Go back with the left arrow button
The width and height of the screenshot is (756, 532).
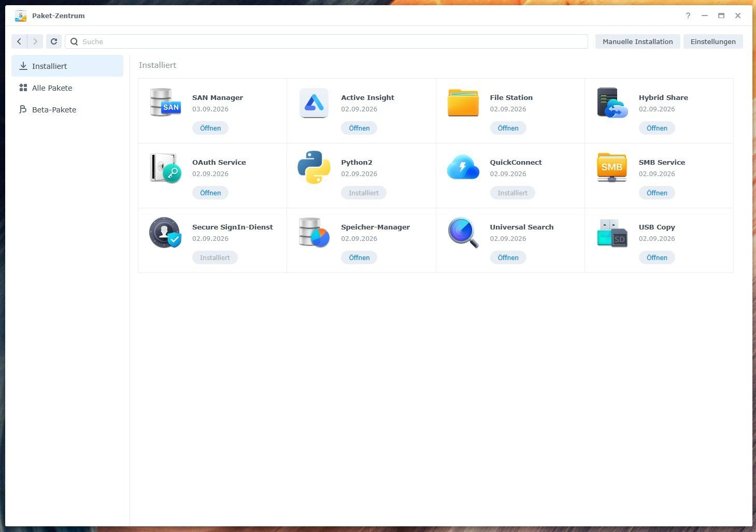[19, 41]
